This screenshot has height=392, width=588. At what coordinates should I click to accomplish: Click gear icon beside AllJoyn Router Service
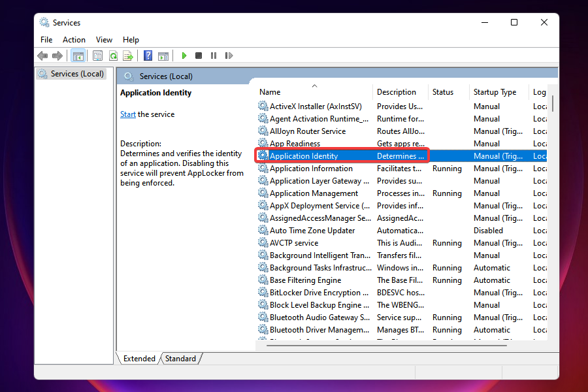(263, 131)
